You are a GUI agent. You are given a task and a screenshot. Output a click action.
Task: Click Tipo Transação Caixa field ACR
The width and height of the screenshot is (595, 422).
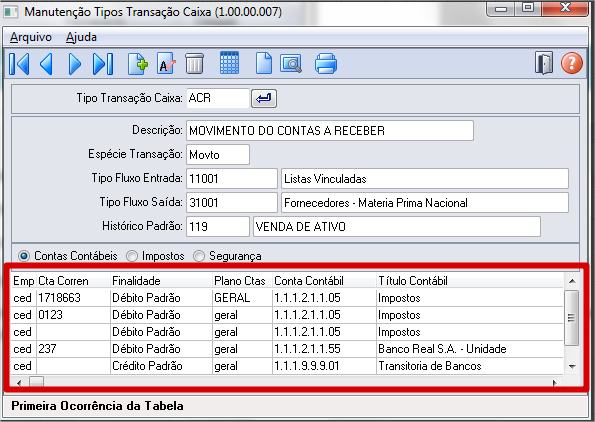(x=218, y=98)
